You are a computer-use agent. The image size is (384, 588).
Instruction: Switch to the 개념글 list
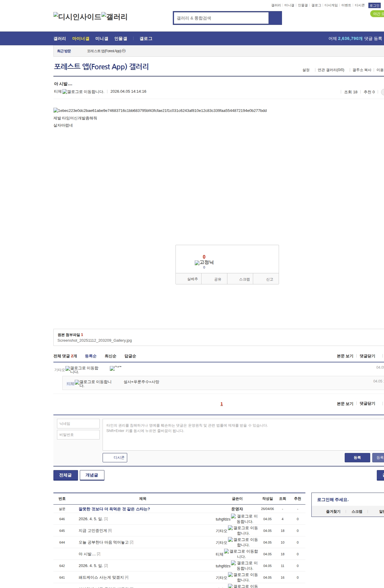coord(92,475)
